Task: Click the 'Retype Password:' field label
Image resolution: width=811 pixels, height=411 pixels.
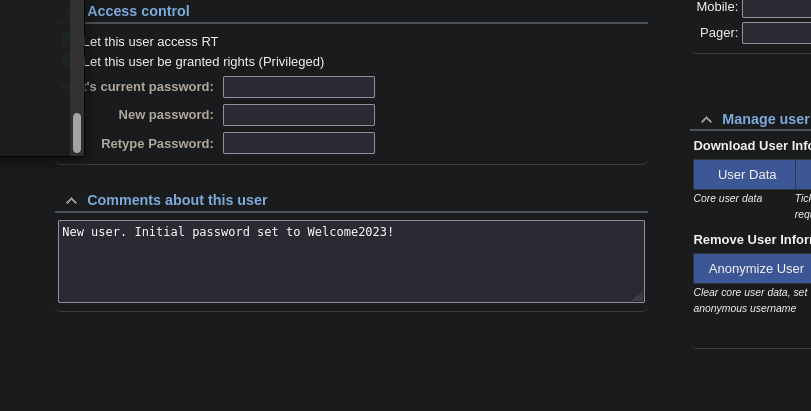Action: pyautogui.click(x=157, y=143)
